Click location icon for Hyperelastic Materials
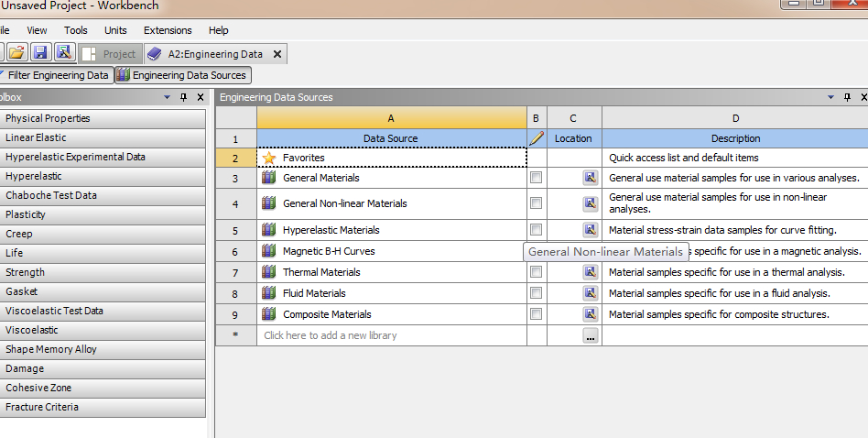 [591, 230]
